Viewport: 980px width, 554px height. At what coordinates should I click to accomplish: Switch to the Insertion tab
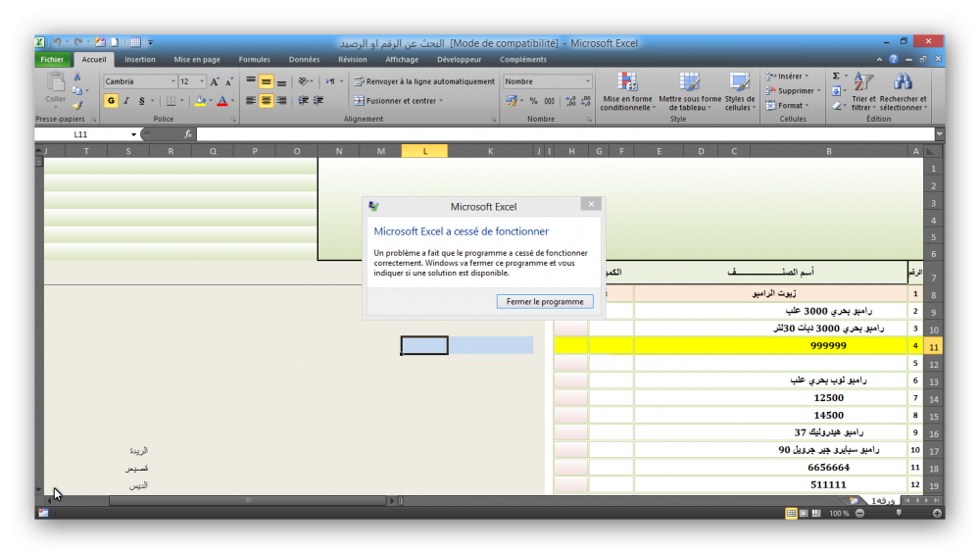[139, 60]
